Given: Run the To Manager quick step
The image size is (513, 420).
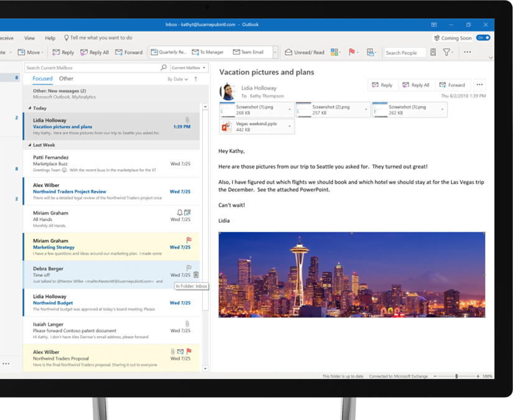Looking at the screenshot, I should (208, 52).
